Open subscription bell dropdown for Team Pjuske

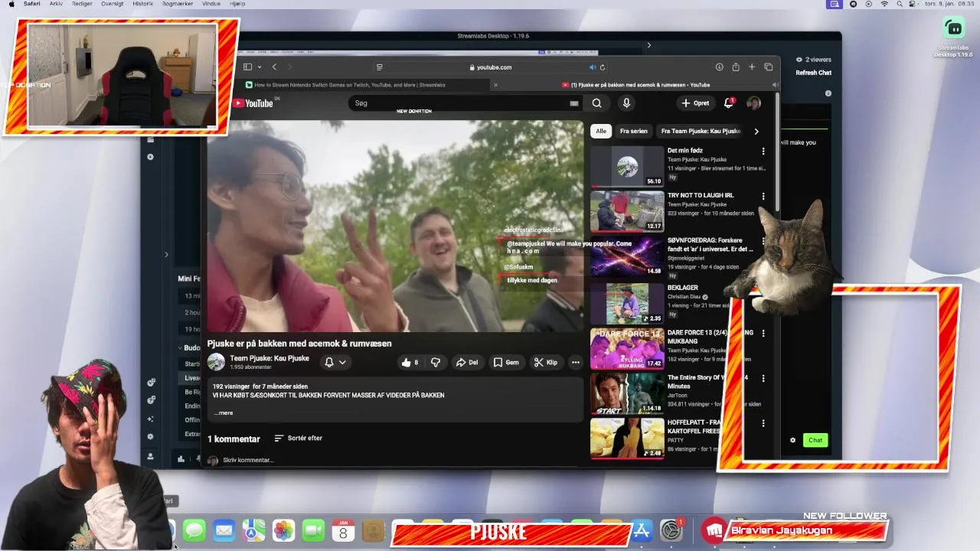pos(335,363)
